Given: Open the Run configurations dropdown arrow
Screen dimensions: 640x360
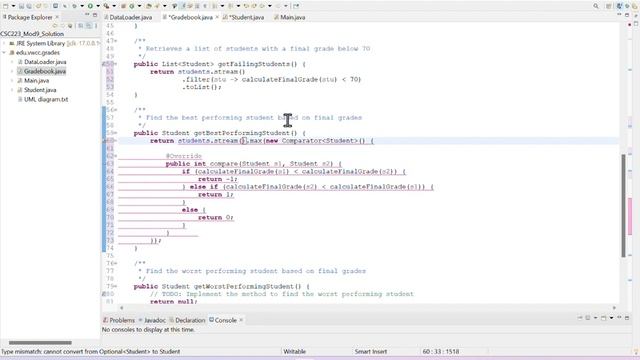Looking at the screenshot, I should pyautogui.click(x=98, y=6).
